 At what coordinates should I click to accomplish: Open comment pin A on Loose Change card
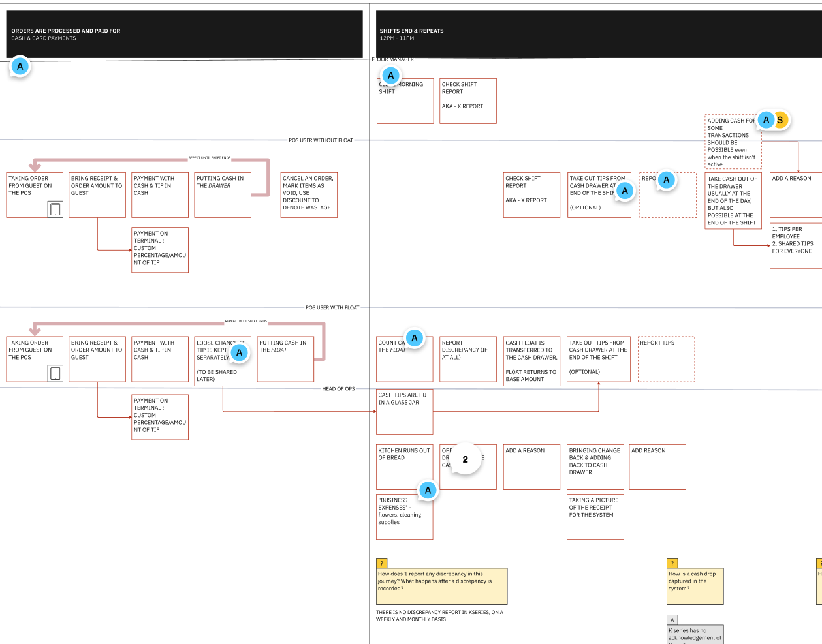239,352
